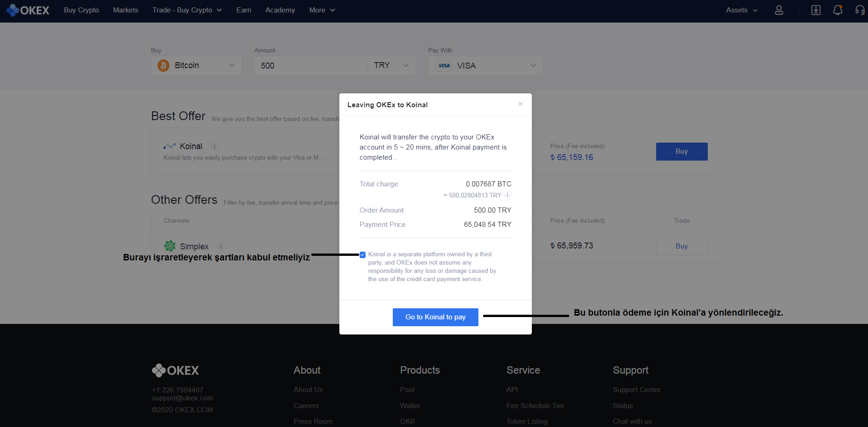Open the Markets menu item
This screenshot has height=427, width=868.
point(126,10)
